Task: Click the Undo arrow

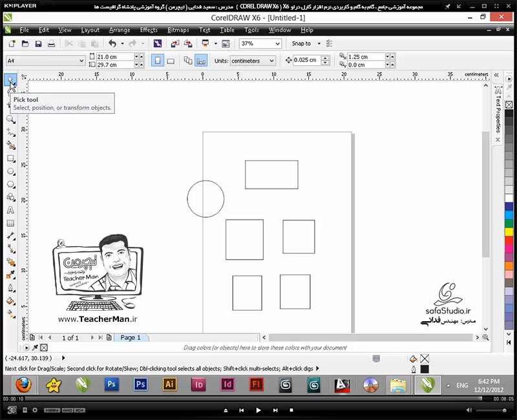Action: click(112, 43)
